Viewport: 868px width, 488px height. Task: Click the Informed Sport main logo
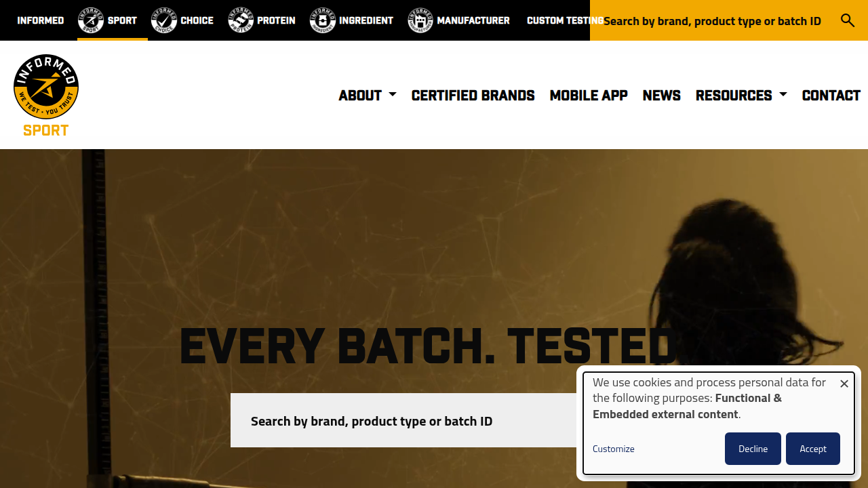point(46,96)
